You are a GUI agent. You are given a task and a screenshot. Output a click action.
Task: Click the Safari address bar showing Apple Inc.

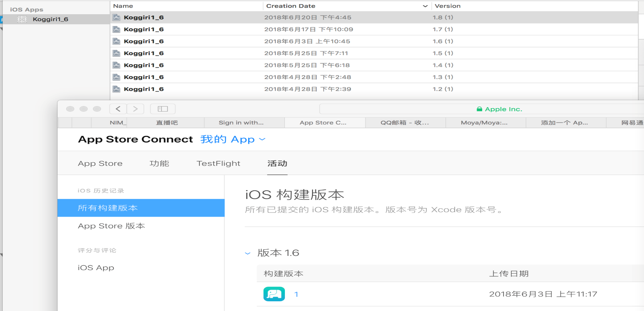481,109
